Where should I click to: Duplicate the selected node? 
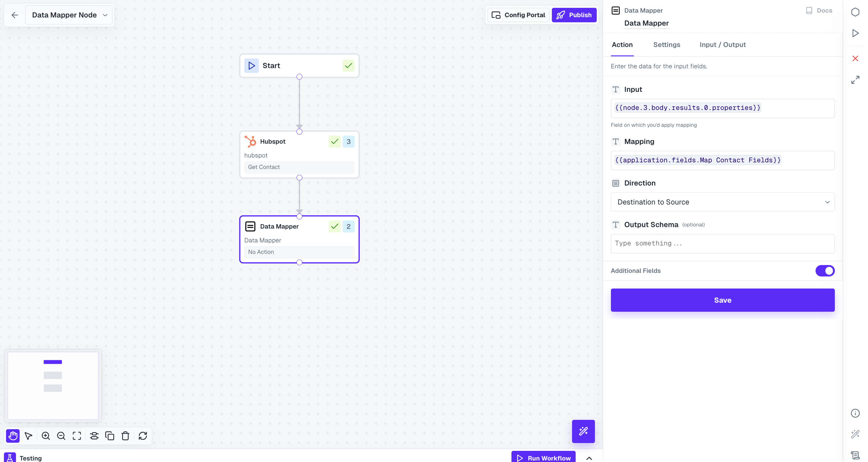coord(110,435)
